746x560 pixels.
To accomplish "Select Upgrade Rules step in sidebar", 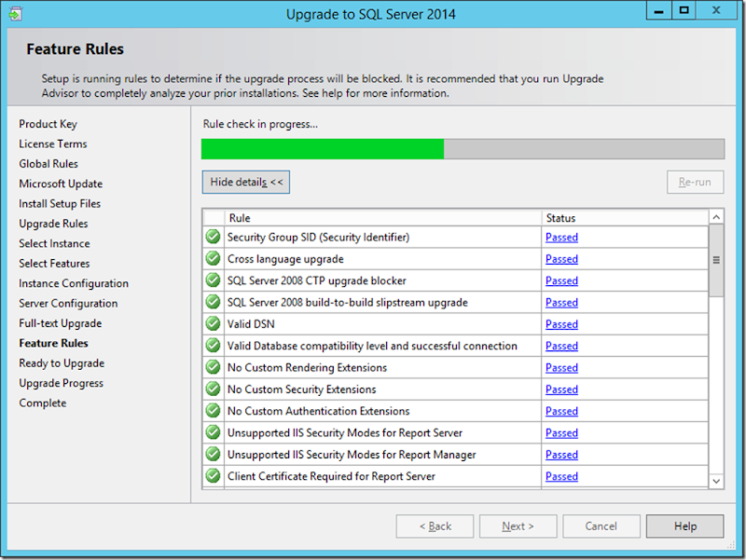I will 53,224.
